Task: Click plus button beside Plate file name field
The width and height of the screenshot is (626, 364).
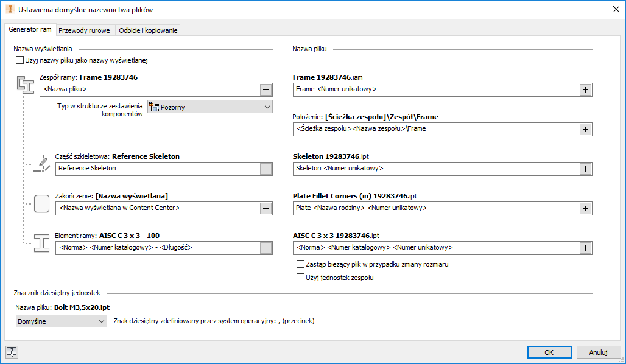Action: click(x=585, y=208)
